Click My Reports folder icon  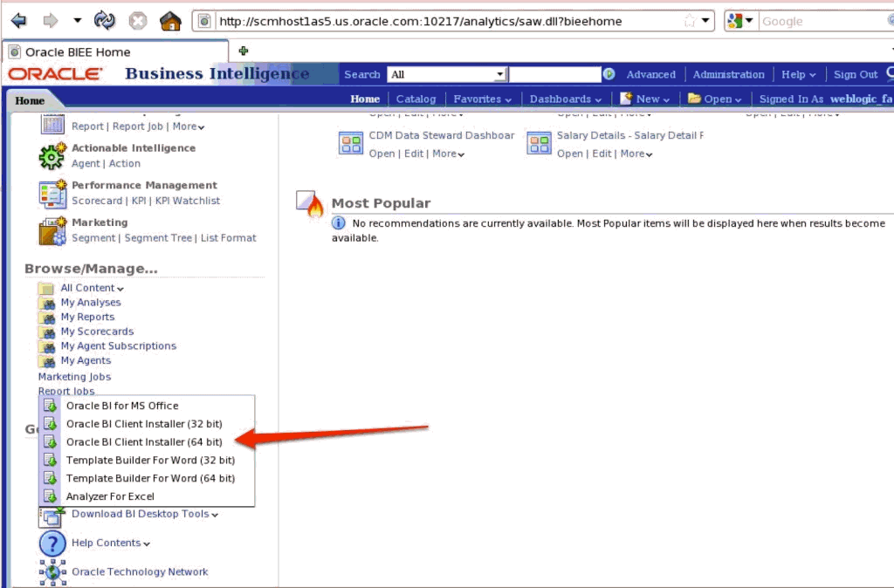[46, 318]
